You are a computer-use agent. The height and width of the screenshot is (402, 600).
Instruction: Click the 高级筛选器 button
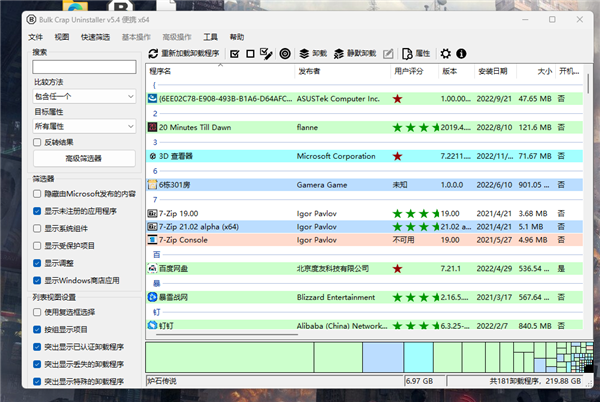[x=84, y=158]
